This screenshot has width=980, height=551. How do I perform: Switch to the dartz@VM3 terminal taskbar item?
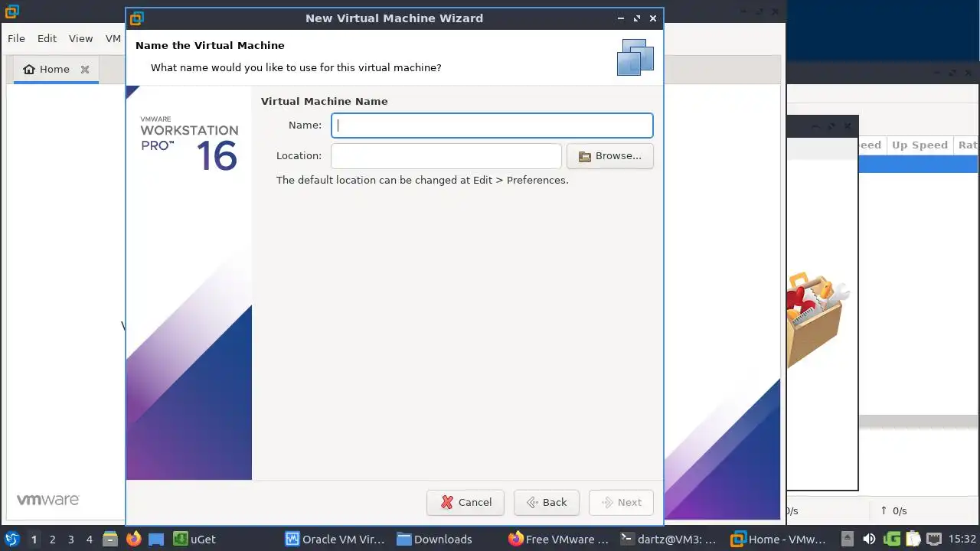tap(668, 540)
